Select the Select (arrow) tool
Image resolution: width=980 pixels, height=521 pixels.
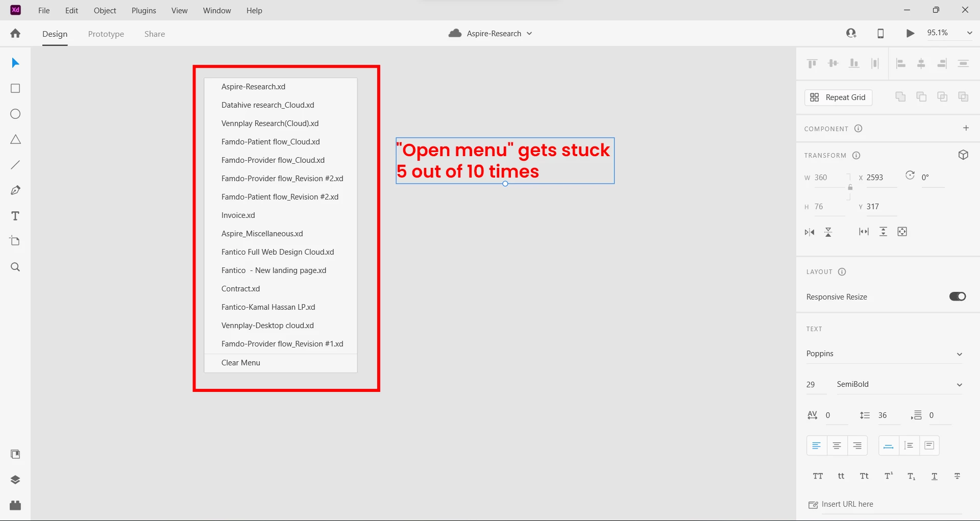pos(15,63)
